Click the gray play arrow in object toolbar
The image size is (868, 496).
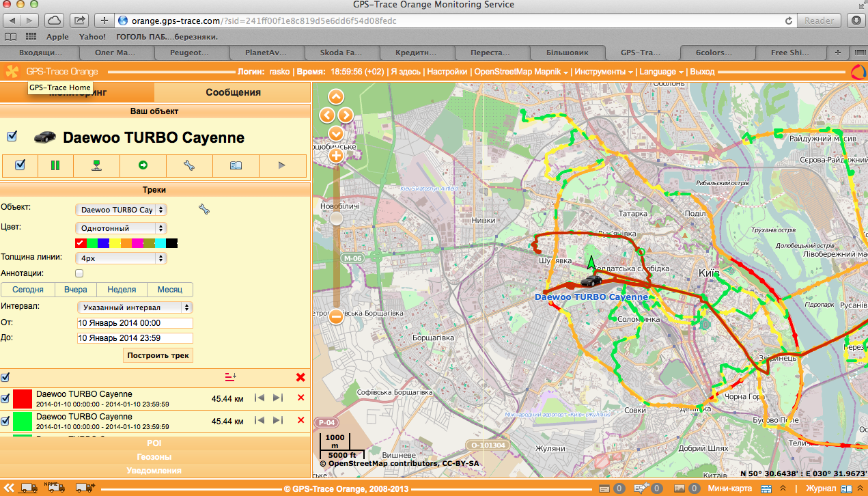[281, 165]
